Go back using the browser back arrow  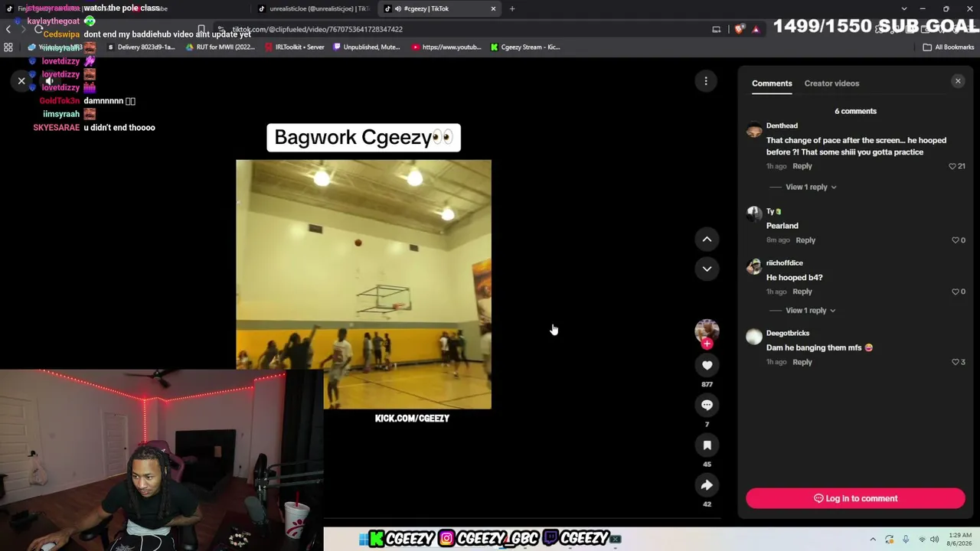click(x=8, y=29)
